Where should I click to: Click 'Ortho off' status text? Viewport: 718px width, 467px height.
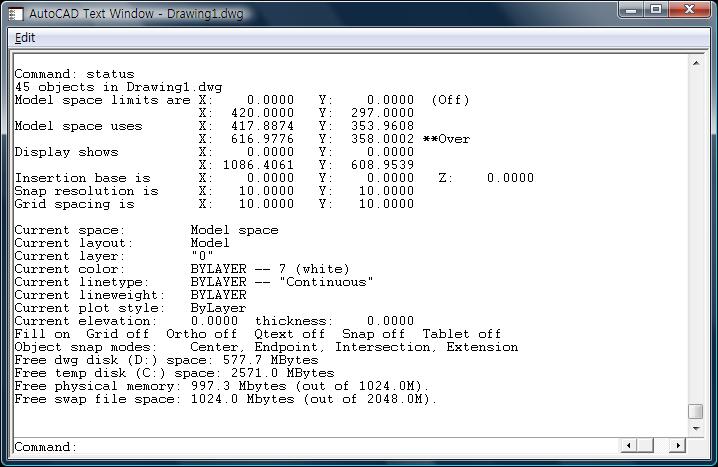[201, 334]
